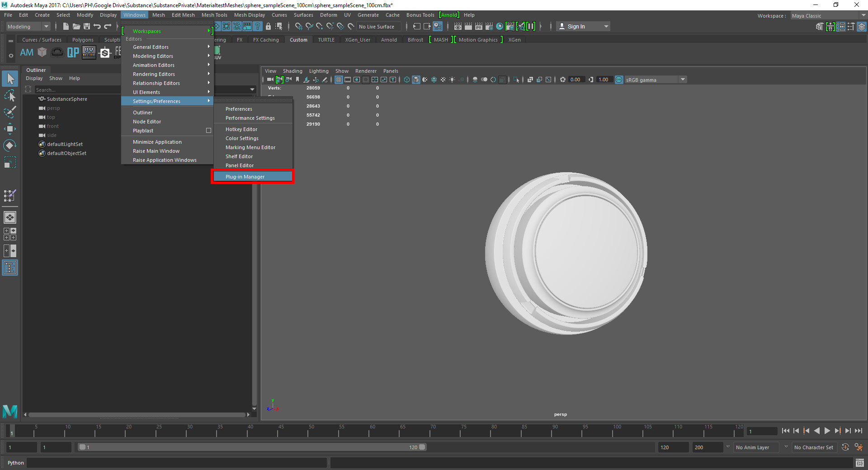Select the Move tool in toolbox

10,129
